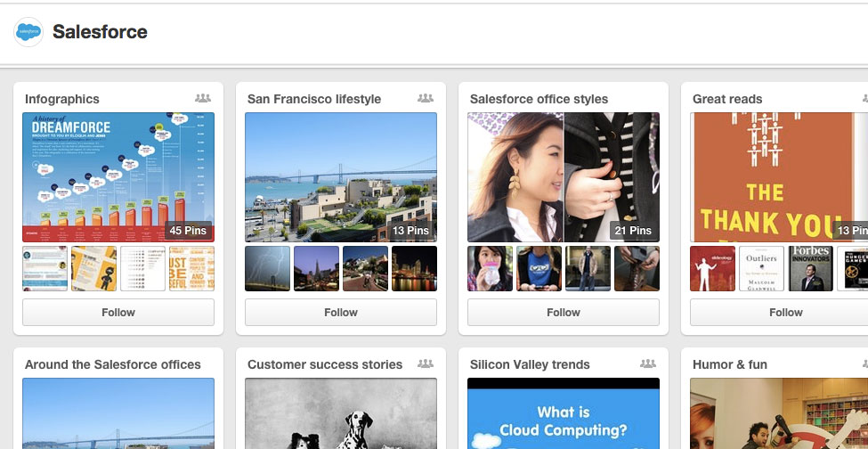Open the Forbes Innovators cover thumbnail

tap(810, 268)
